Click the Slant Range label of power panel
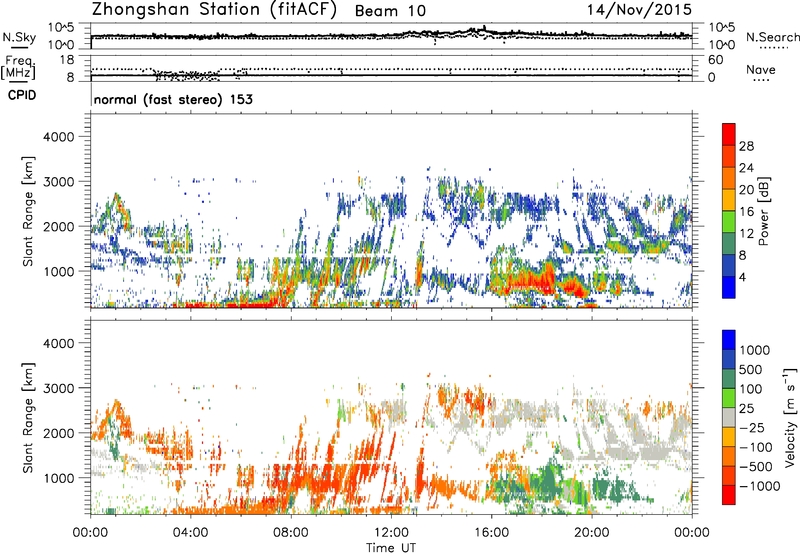Screen dimensions: 800x554 pyautogui.click(x=28, y=211)
